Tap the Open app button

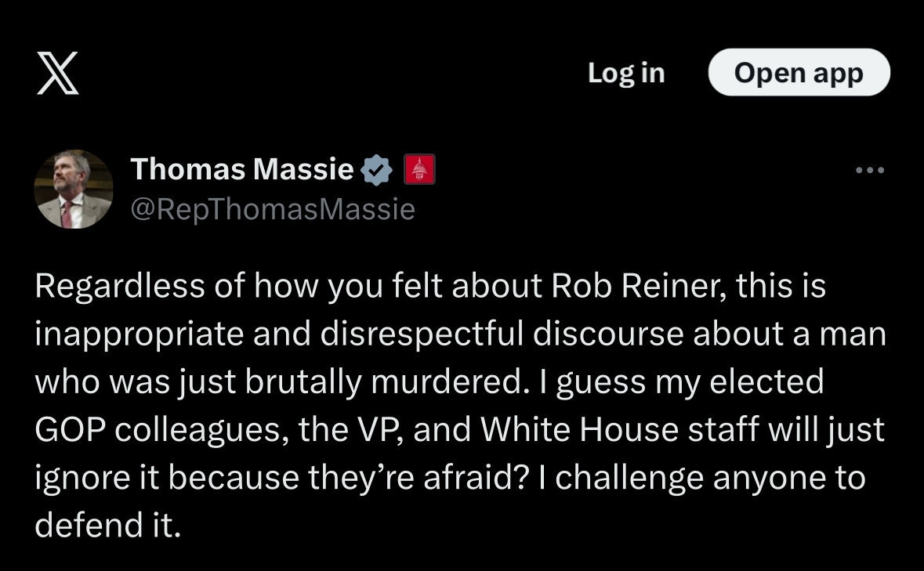click(x=799, y=73)
